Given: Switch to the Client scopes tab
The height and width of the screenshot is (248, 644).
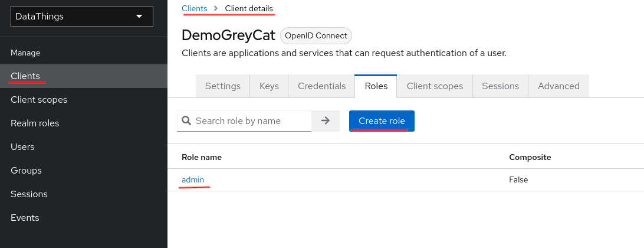Looking at the screenshot, I should pos(435,86).
